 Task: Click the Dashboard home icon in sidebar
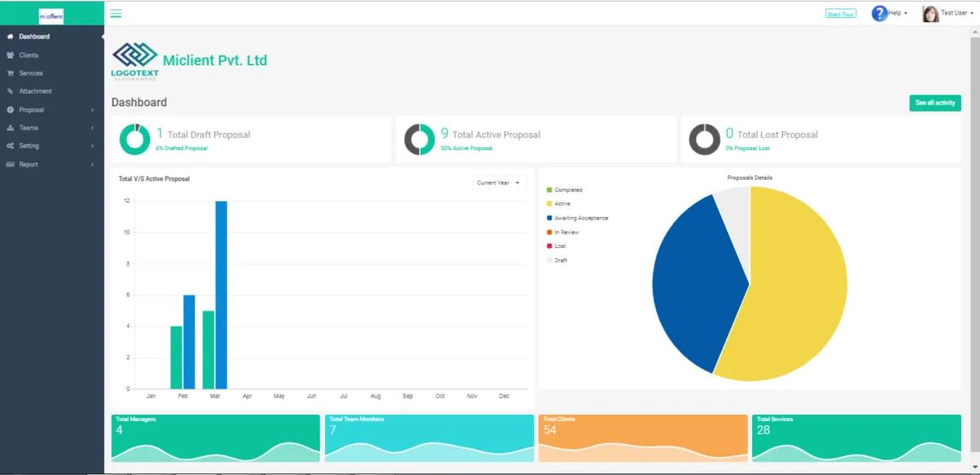click(x=10, y=37)
